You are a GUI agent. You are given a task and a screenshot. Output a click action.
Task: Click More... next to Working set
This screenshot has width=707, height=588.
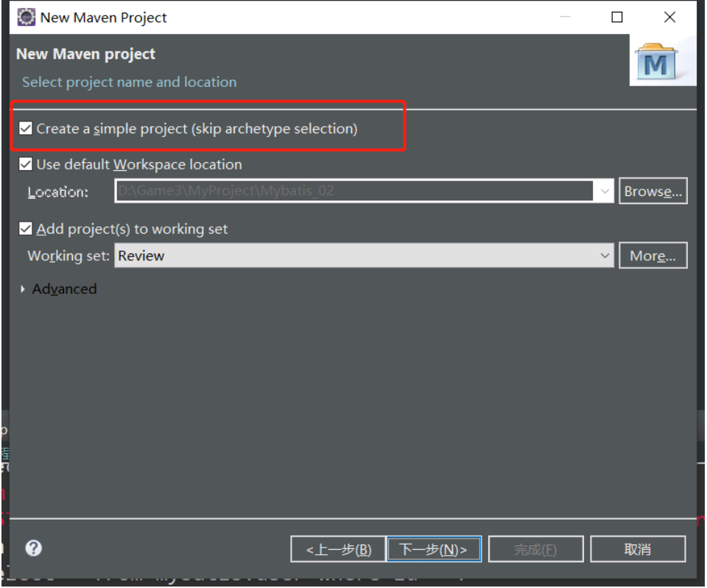tap(653, 256)
